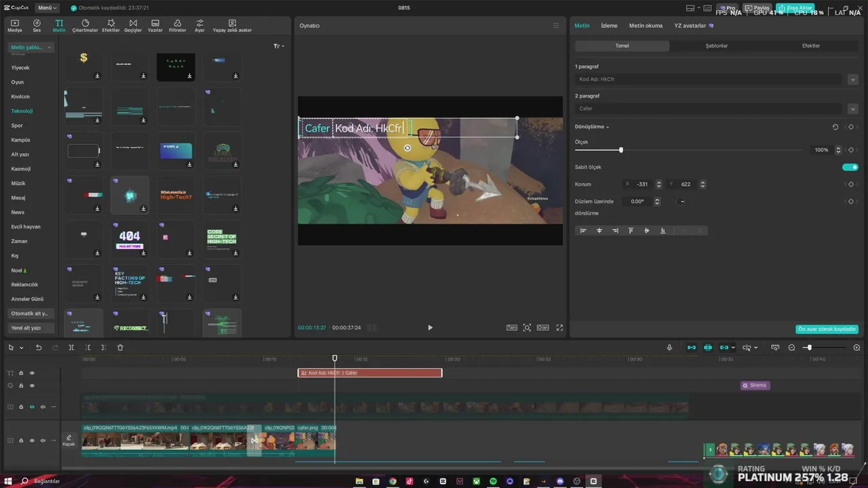
Task: Open Yapay zekâ avatar panel
Action: 232,26
